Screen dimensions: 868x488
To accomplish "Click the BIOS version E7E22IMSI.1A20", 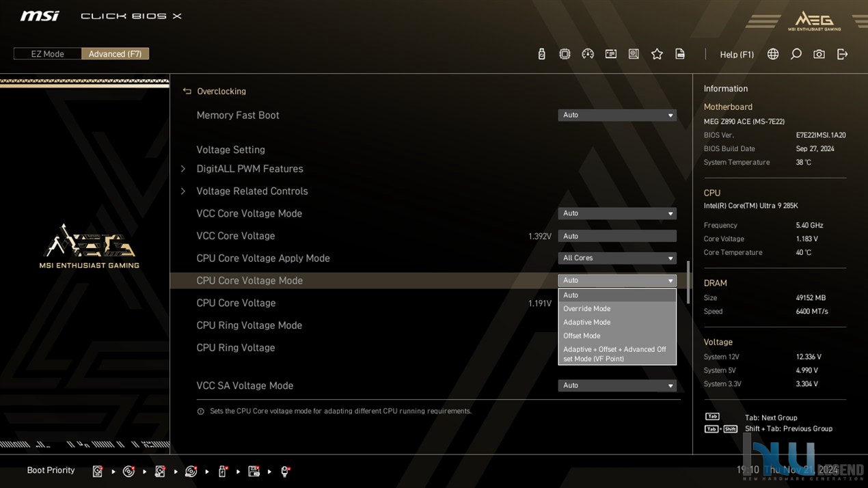I will (x=821, y=135).
